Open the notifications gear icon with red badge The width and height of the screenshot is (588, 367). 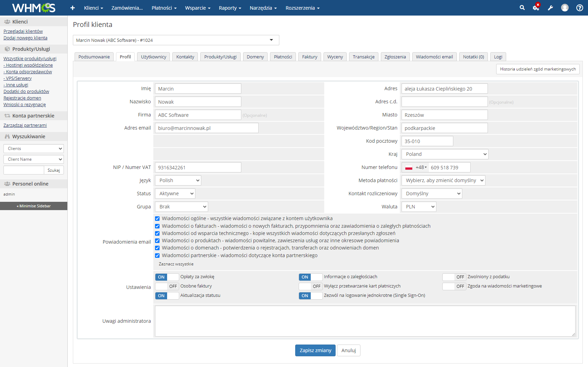click(536, 8)
